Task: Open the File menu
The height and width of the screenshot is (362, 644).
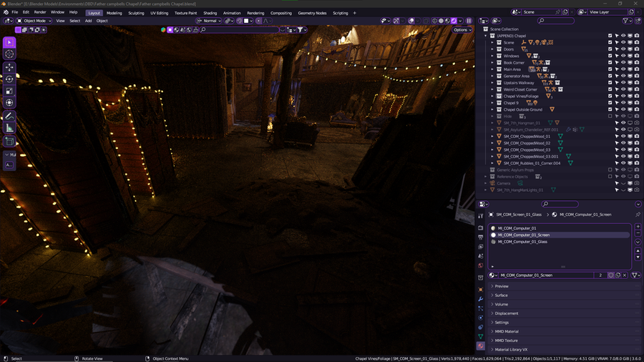Action: click(x=15, y=12)
